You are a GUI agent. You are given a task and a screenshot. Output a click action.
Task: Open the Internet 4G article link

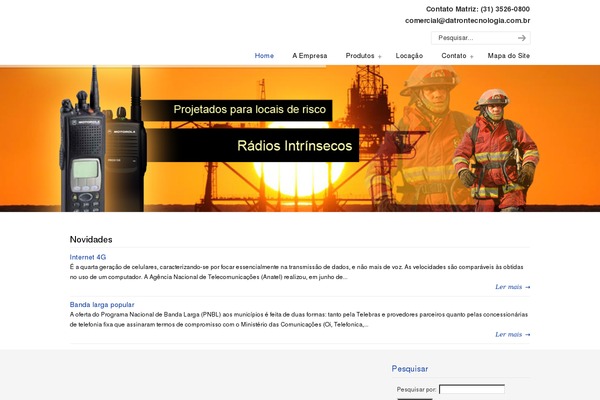pos(88,257)
